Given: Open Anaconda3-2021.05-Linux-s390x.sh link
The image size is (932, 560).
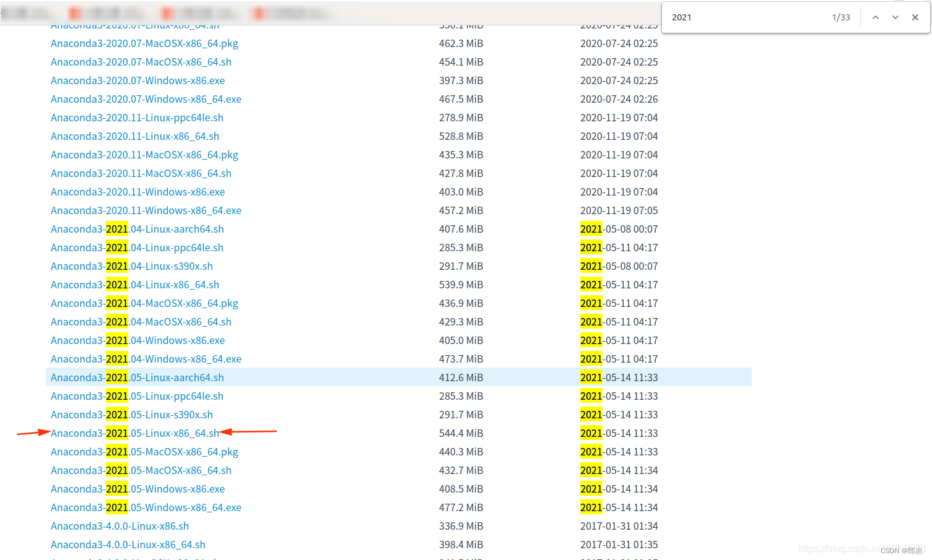Looking at the screenshot, I should [132, 415].
